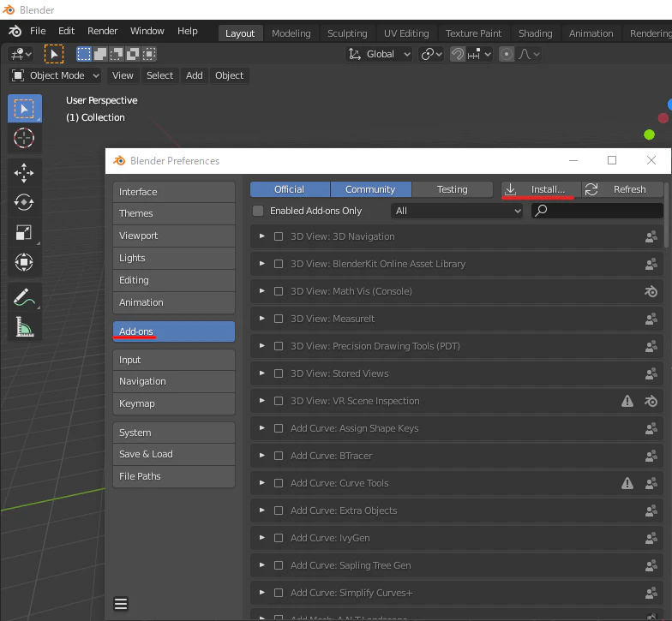The image size is (672, 621).
Task: Open Global transform orientation dropdown
Action: coord(379,55)
